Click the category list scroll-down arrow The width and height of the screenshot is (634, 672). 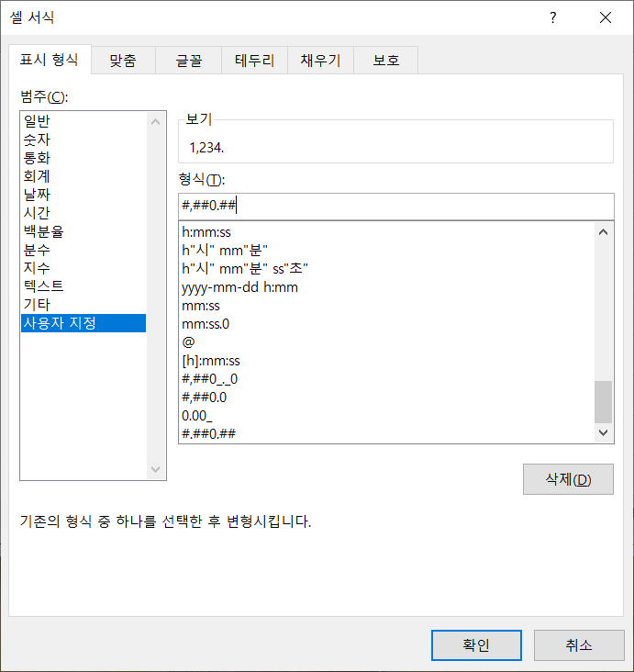156,469
